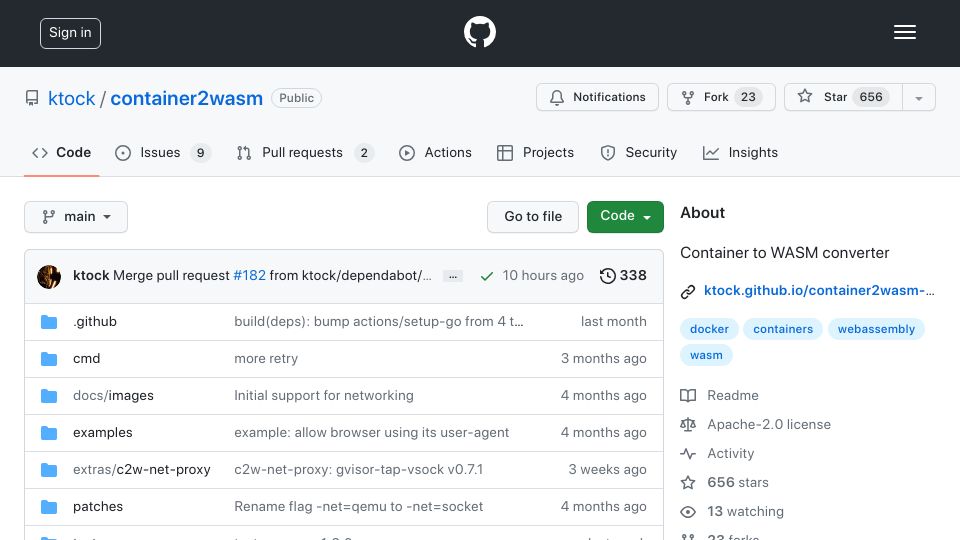Click the scales icon next to Apache-2.0 license

[688, 425]
